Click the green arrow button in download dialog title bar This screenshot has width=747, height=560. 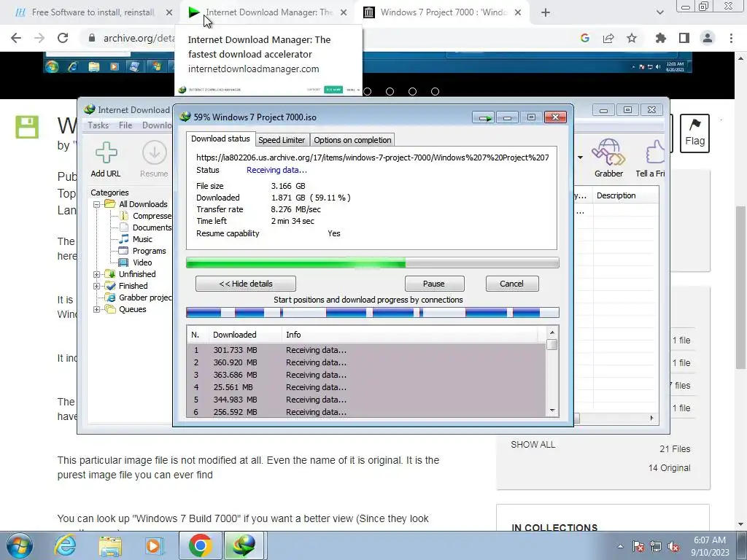click(x=484, y=117)
